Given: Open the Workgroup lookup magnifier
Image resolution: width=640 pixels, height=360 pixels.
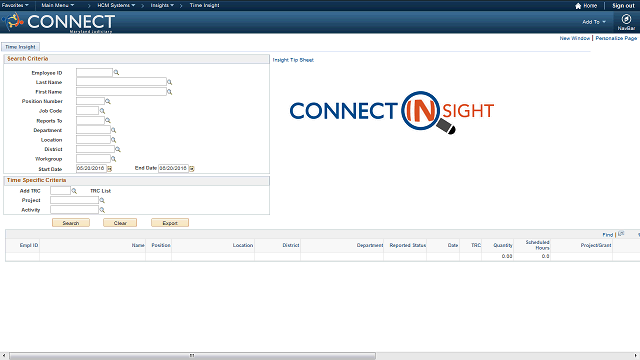Looking at the screenshot, I should (114, 159).
